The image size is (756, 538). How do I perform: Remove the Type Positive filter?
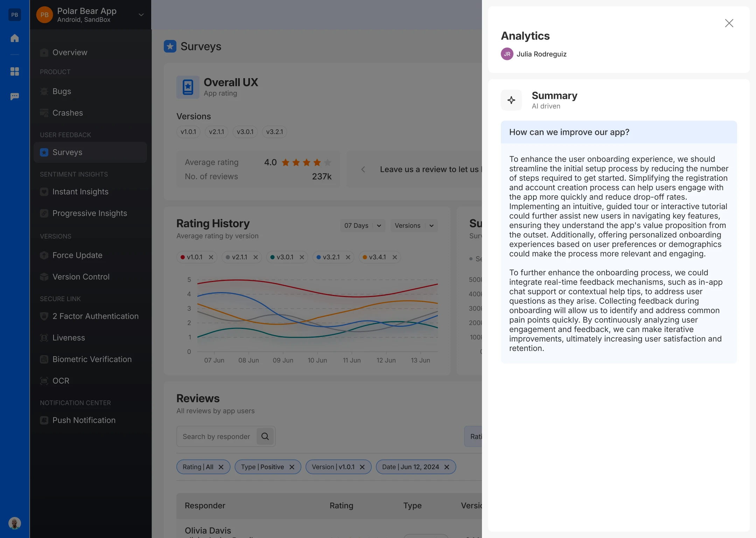tap(292, 467)
